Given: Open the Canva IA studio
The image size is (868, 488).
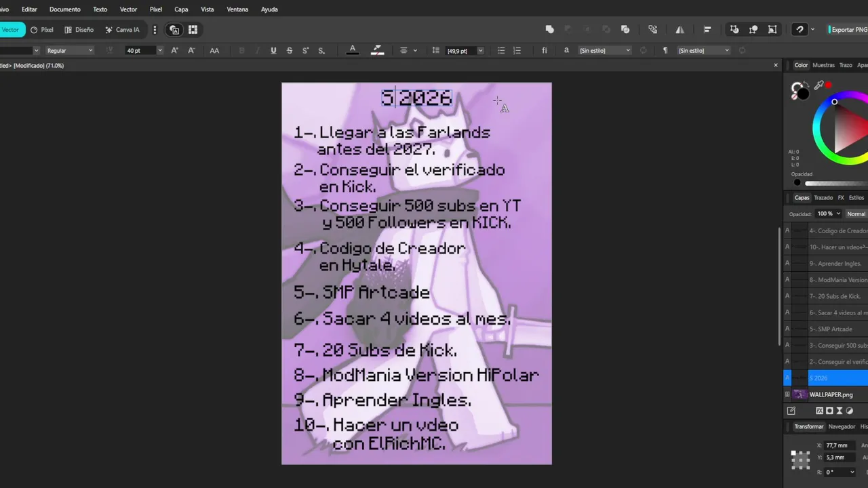Looking at the screenshot, I should [122, 30].
